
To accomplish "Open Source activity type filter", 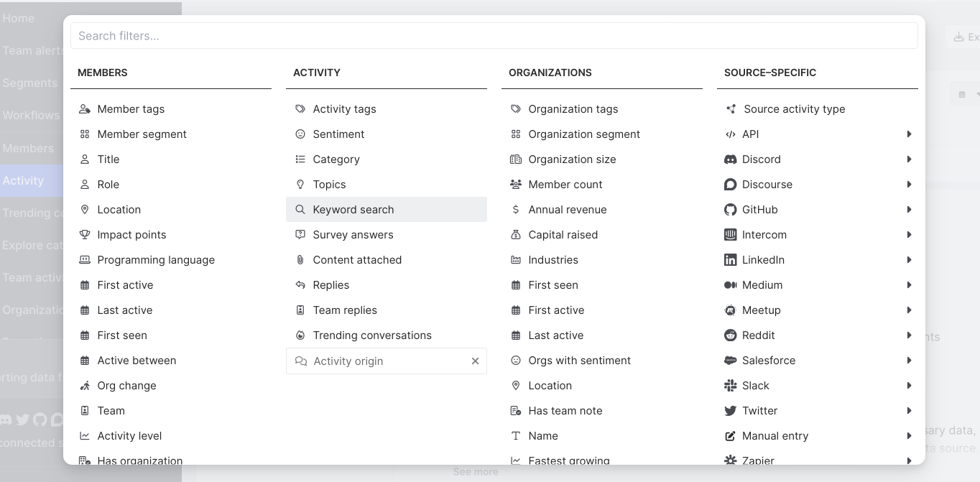I will (794, 109).
